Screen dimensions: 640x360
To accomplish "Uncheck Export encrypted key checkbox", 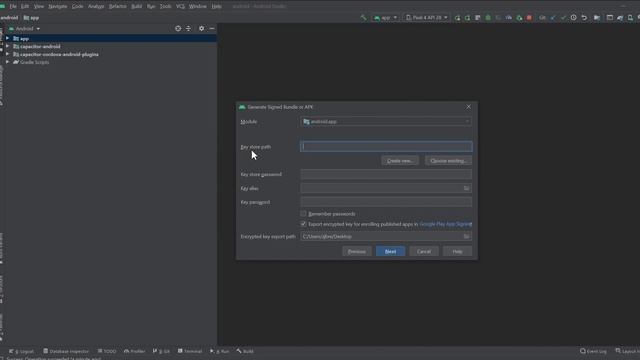I will pos(303,224).
